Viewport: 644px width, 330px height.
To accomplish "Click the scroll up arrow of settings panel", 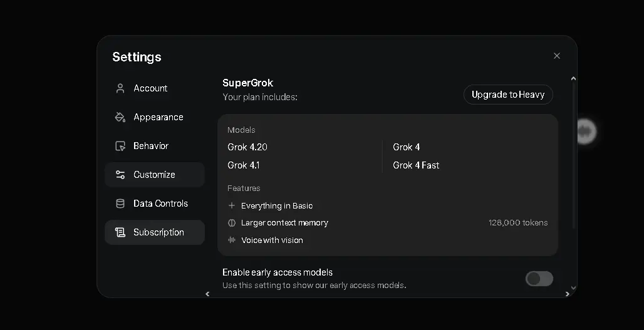I will point(573,78).
